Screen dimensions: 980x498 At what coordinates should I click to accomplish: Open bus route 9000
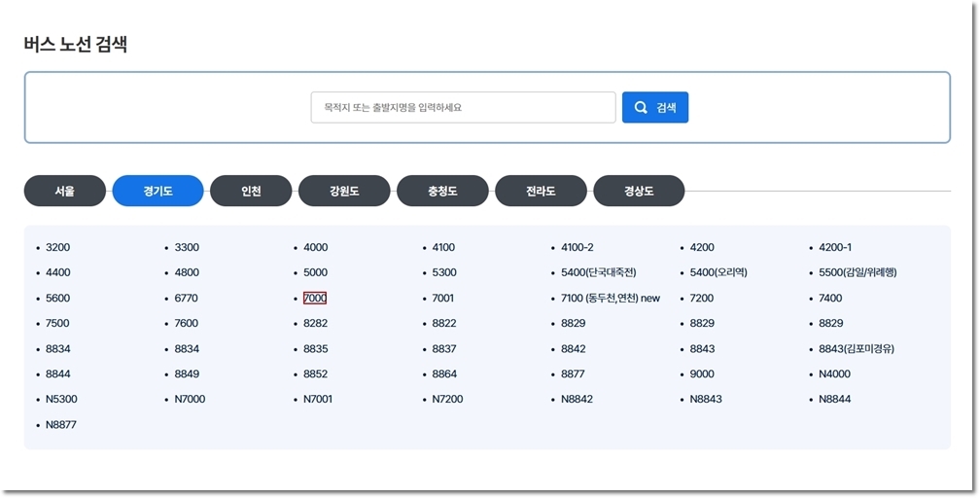[x=702, y=374]
